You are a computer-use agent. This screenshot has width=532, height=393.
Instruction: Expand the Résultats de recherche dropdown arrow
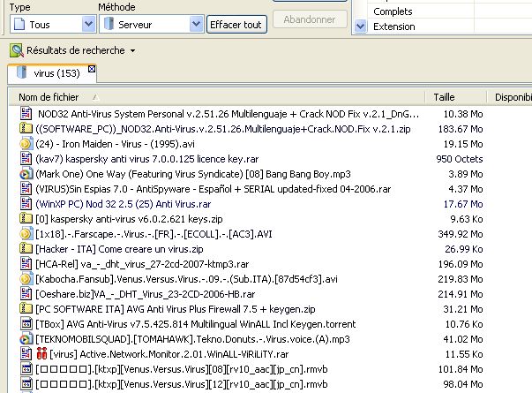tap(133, 50)
